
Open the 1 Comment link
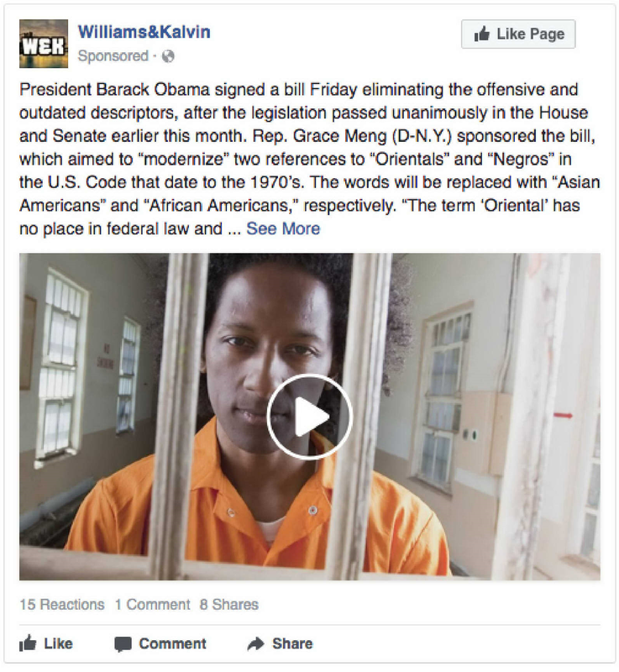[x=153, y=604]
